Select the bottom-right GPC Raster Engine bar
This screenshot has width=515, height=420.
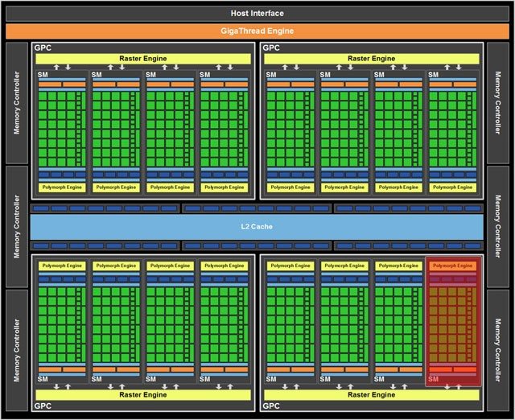[x=371, y=395]
